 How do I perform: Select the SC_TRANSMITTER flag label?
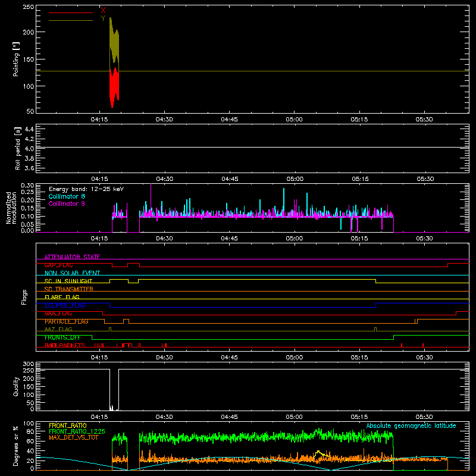[68, 289]
